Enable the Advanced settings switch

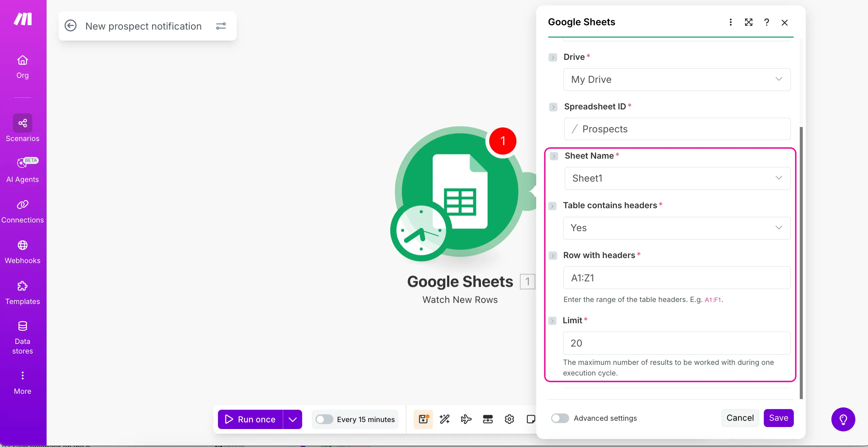[560, 418]
